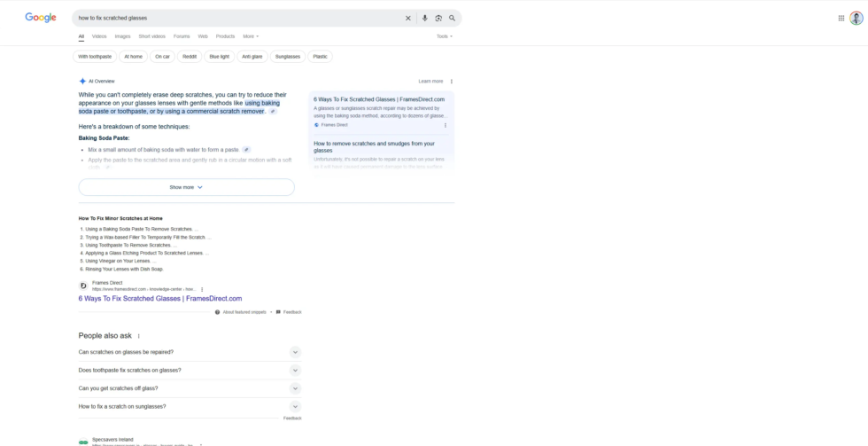
Task: Expand AI Overview with Show more
Action: click(x=187, y=187)
